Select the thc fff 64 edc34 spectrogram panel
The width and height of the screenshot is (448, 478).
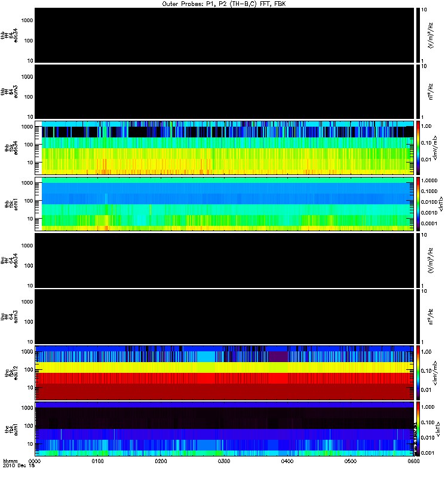click(224, 261)
